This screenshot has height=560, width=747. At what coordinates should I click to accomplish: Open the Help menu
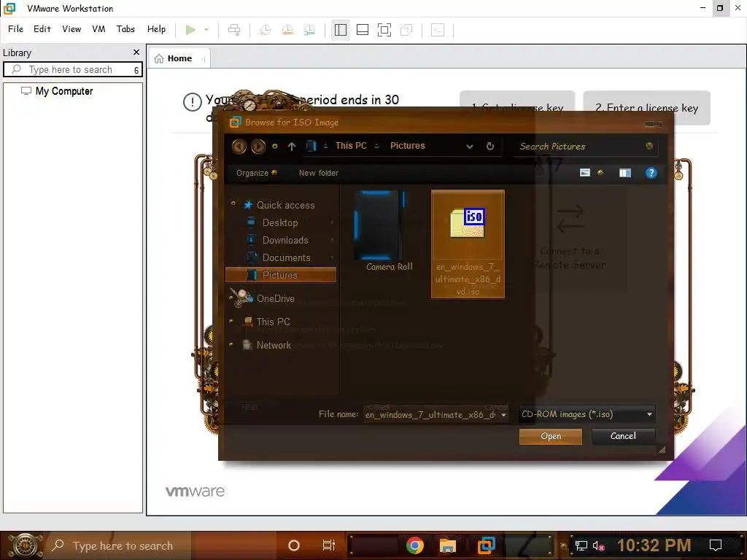pos(156,29)
